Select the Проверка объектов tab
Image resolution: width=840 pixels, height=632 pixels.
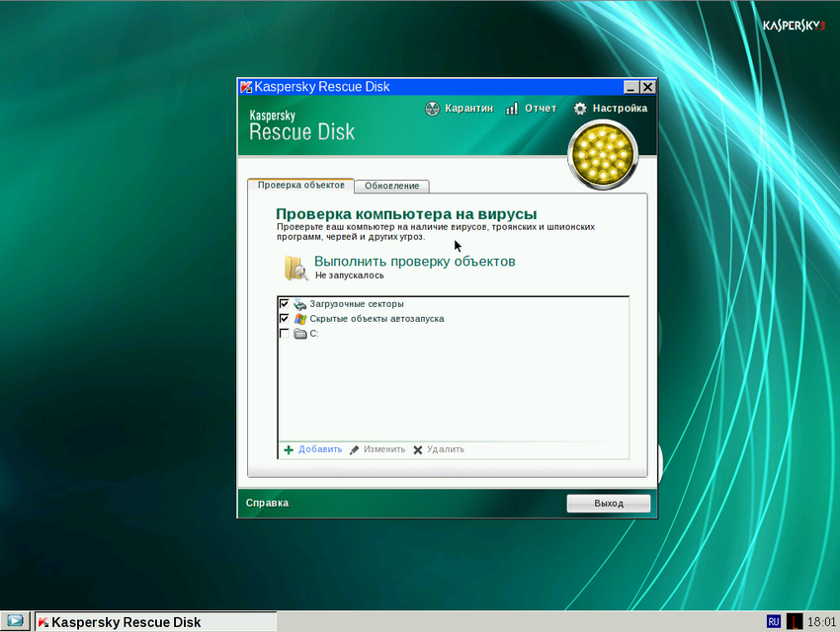(300, 186)
